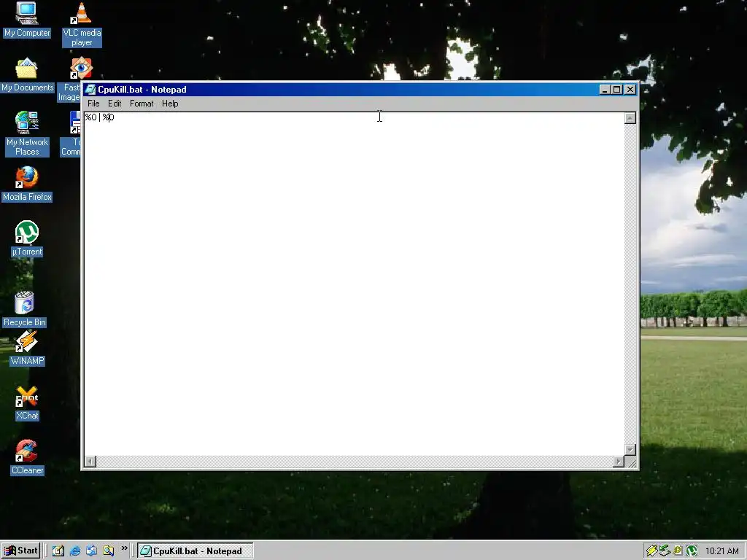
Task: Click the yellow lightning tray icon
Action: (651, 551)
